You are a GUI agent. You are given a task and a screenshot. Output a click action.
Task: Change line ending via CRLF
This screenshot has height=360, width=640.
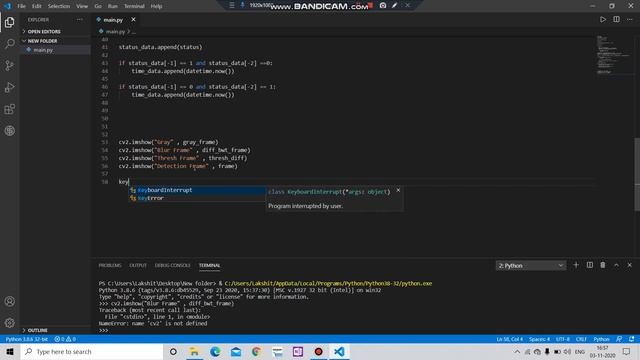[581, 339]
